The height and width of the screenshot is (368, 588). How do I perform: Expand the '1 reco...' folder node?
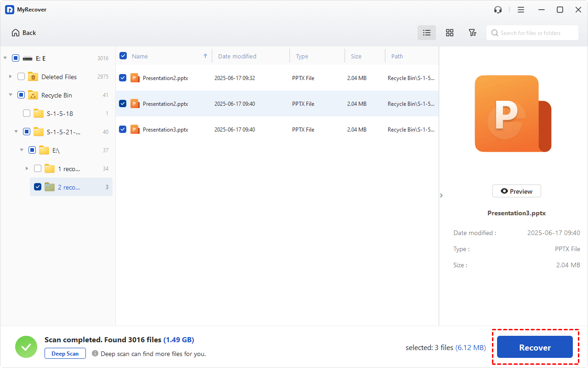(x=27, y=169)
